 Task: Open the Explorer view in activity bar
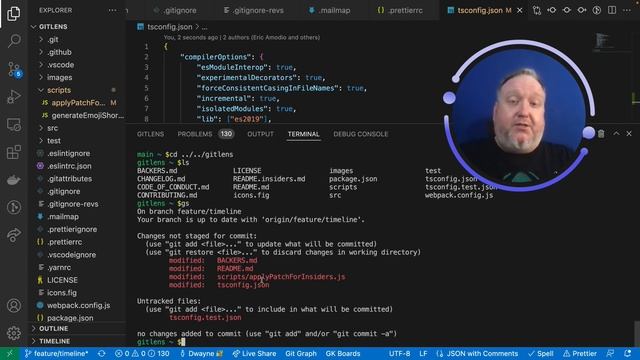pyautogui.click(x=13, y=13)
